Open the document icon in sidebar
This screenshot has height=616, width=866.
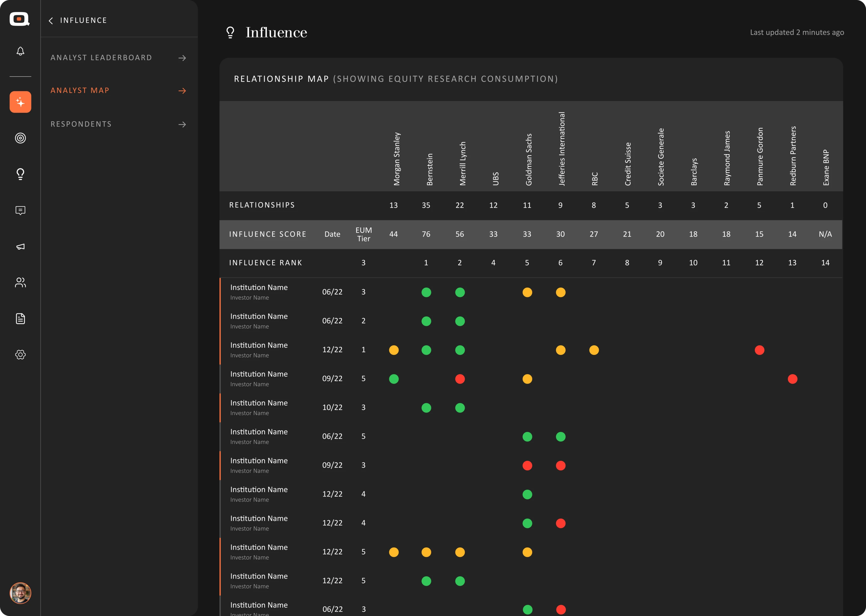pyautogui.click(x=20, y=319)
